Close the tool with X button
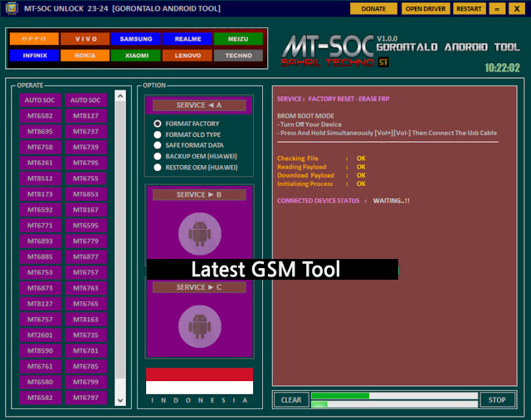This screenshot has width=531, height=420. pos(517,9)
